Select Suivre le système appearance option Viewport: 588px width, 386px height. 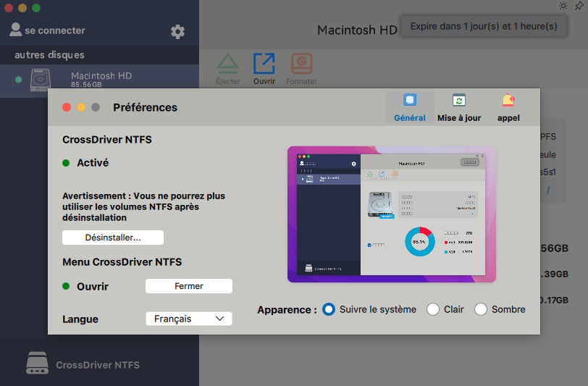coord(369,309)
